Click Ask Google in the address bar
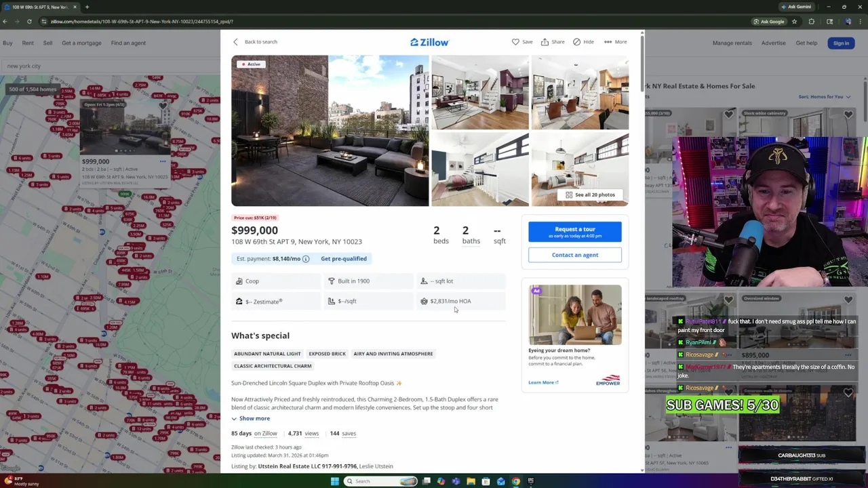This screenshot has width=868, height=488. click(x=768, y=21)
